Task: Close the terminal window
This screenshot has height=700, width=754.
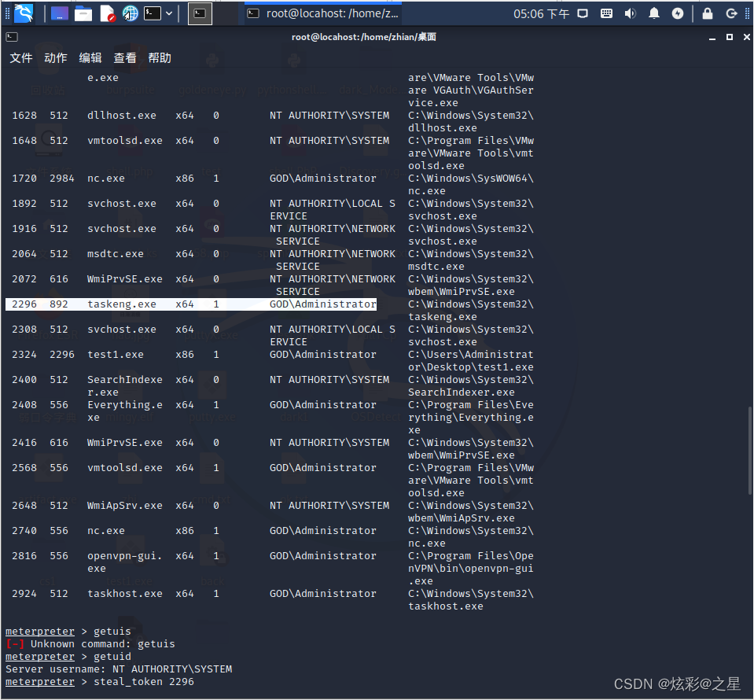Action: (746, 37)
